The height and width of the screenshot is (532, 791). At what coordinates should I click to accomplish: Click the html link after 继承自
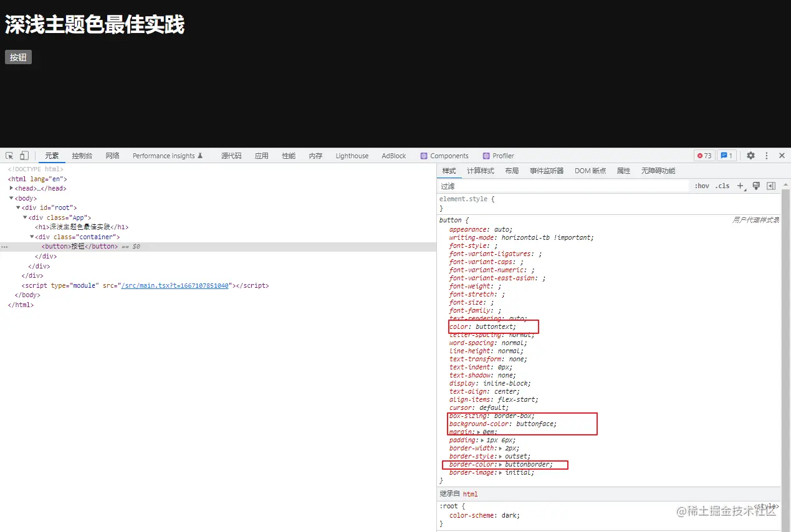pos(470,494)
